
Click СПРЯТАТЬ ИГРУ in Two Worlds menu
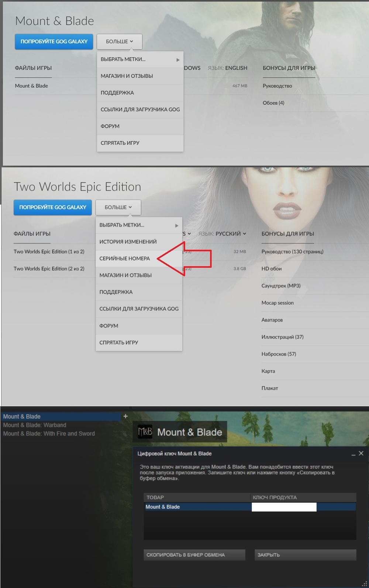(139, 343)
